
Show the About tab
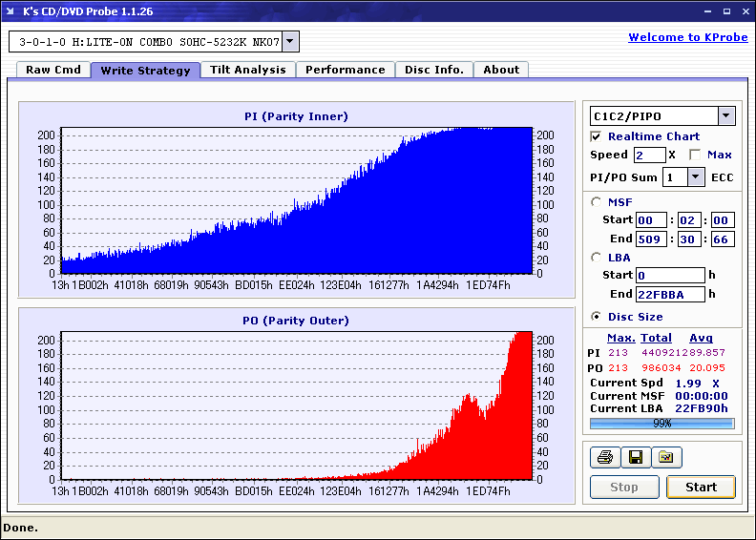coord(501,70)
